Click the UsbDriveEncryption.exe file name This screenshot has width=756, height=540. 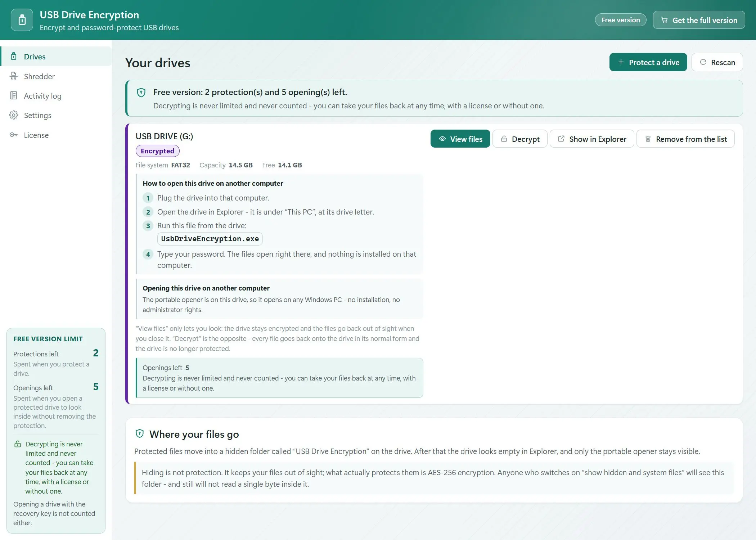[x=210, y=239]
